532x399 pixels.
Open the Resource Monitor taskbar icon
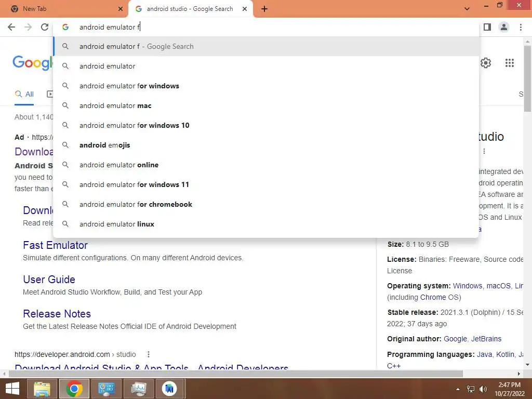[x=138, y=389]
